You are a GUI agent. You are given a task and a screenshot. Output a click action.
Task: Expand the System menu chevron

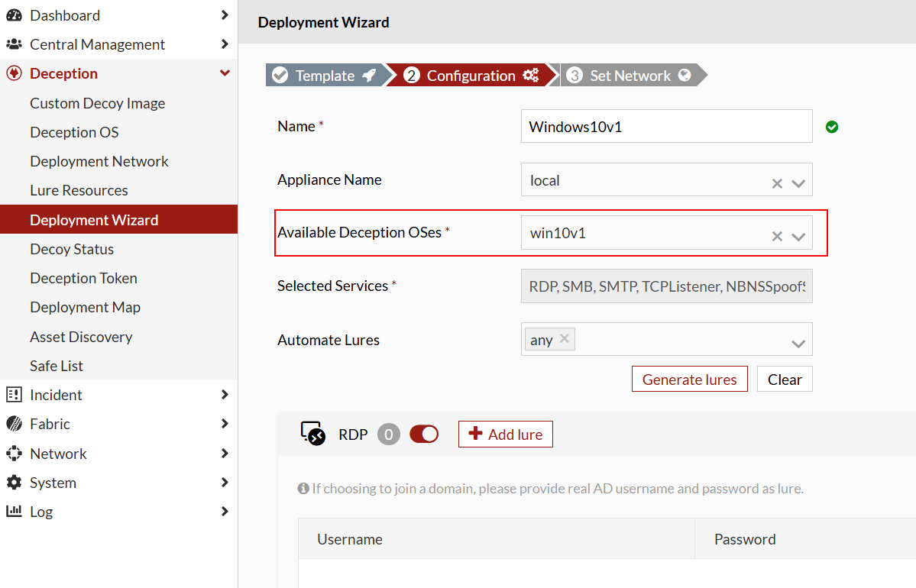[x=225, y=483]
